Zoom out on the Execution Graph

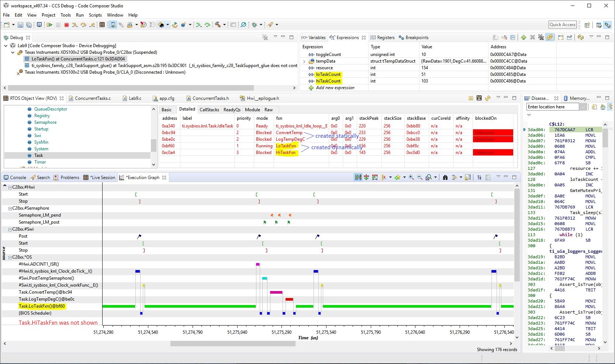coord(420,178)
